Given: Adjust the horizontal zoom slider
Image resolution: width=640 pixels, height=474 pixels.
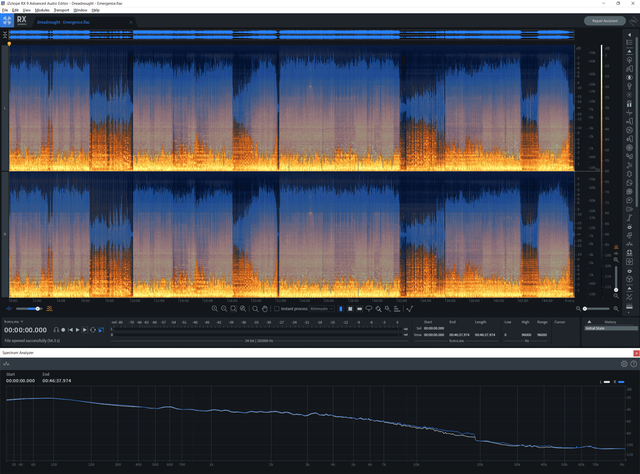Looking at the screenshot, I should click(597, 309).
